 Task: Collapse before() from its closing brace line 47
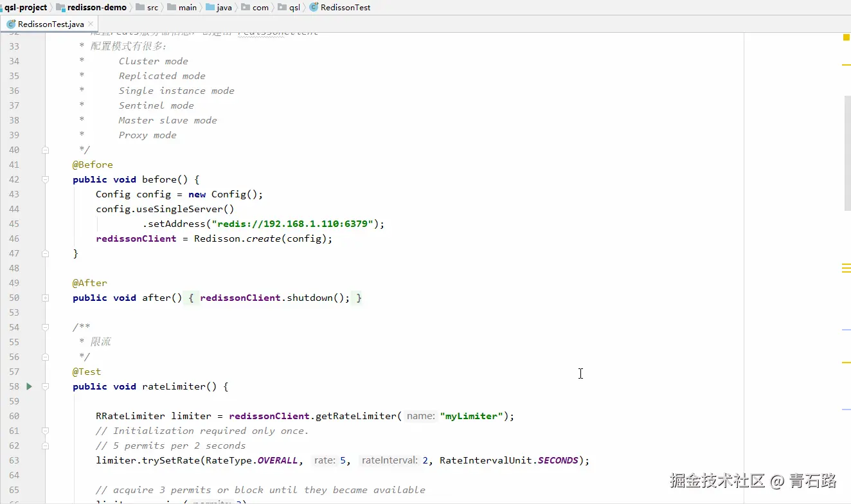pos(46,253)
